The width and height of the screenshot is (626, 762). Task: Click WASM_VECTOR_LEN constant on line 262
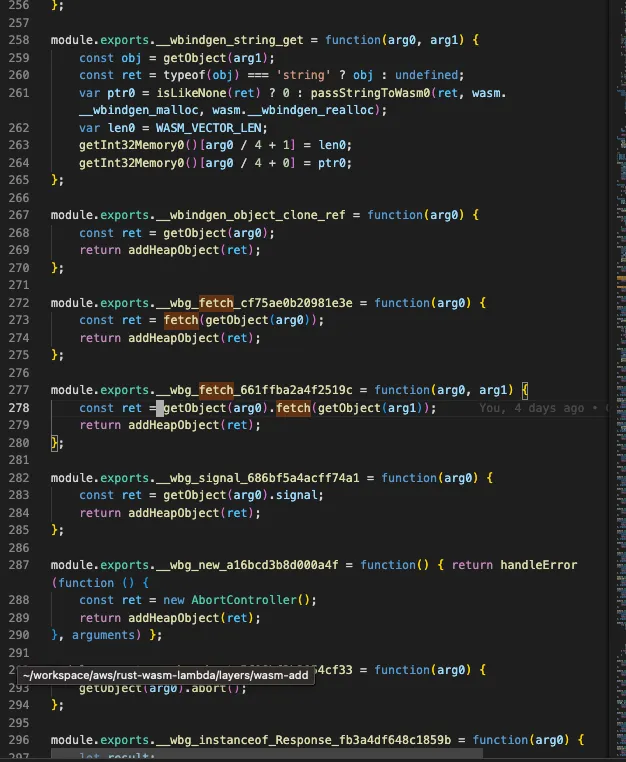(208, 128)
